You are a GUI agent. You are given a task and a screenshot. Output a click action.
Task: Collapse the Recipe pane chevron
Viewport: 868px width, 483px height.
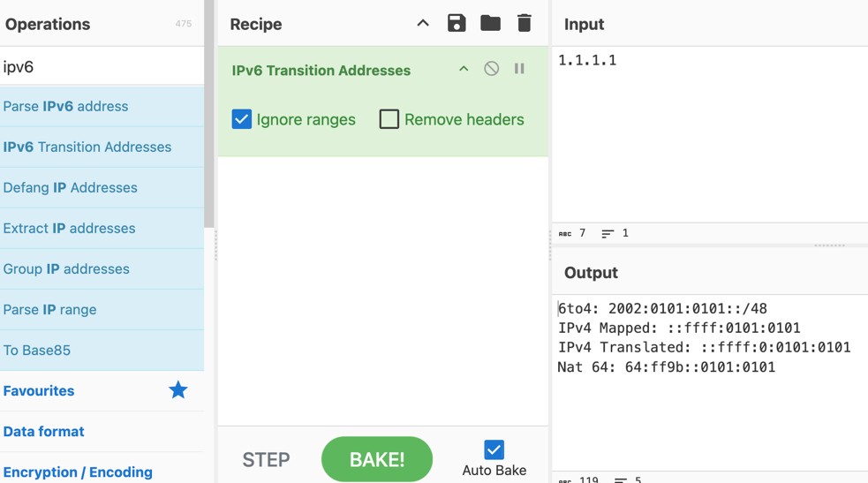[423, 24]
